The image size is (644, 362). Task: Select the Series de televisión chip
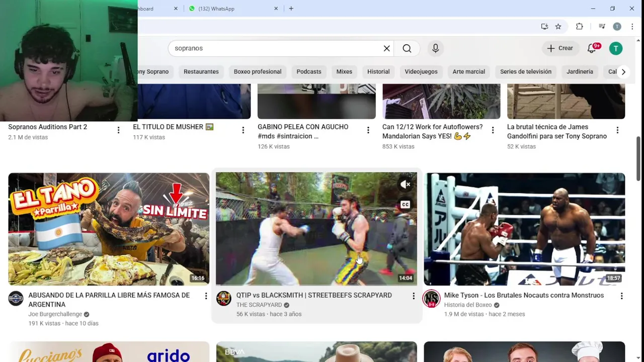pos(526,71)
